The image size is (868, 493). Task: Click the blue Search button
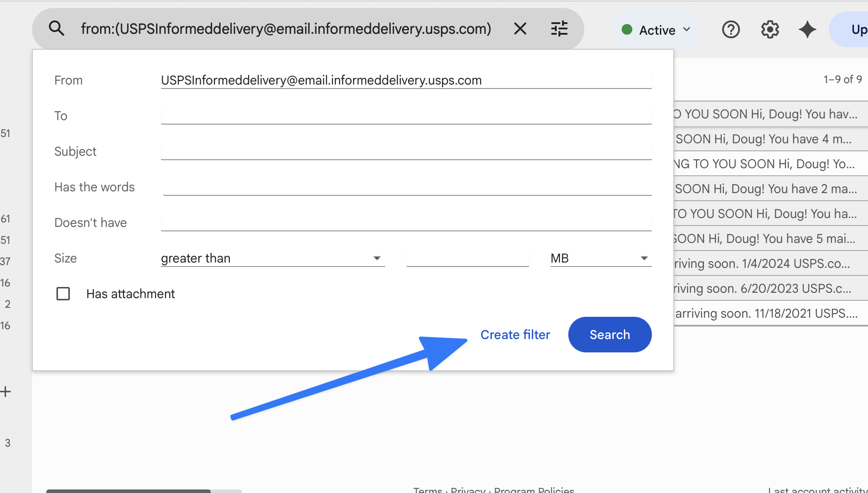(x=609, y=335)
